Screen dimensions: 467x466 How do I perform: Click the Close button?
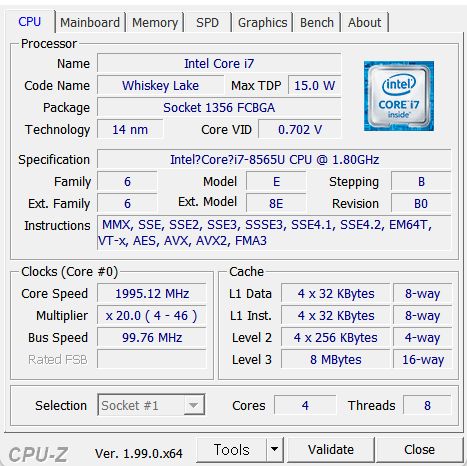tap(419, 449)
